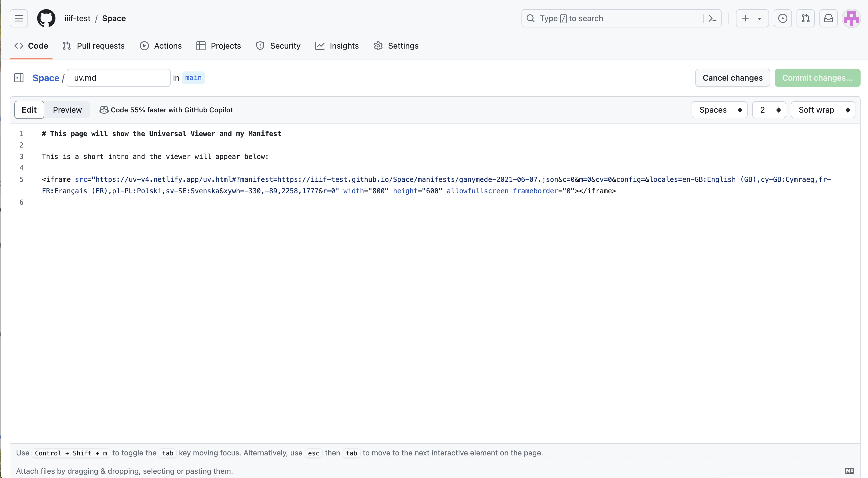Enable GitHub Copilot code assistance
Screen dimensions: 868x478
click(167, 109)
